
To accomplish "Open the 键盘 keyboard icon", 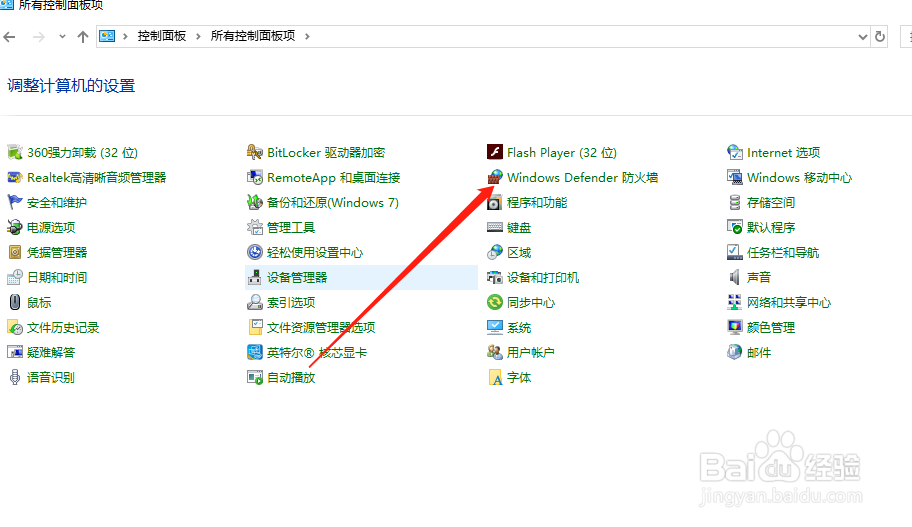I will pos(494,227).
